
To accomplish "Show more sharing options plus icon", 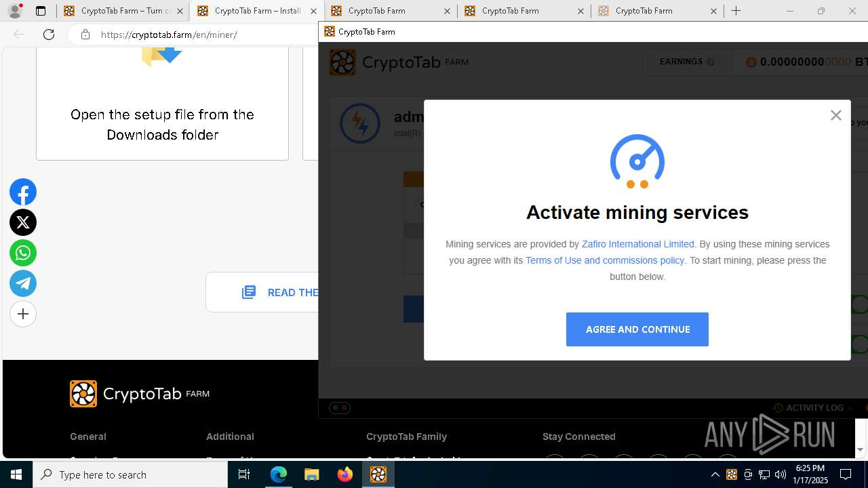I will point(23,314).
